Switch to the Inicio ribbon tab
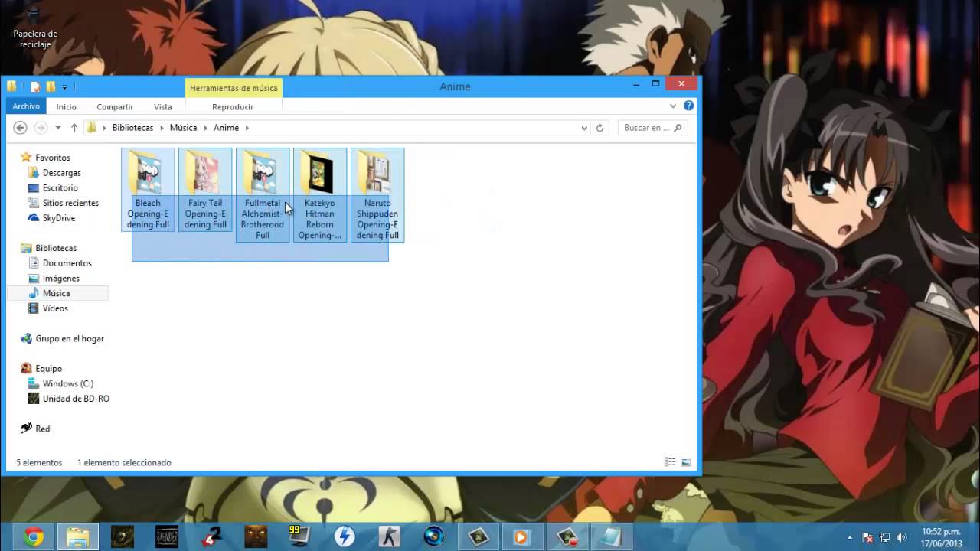980x551 pixels. (x=66, y=107)
